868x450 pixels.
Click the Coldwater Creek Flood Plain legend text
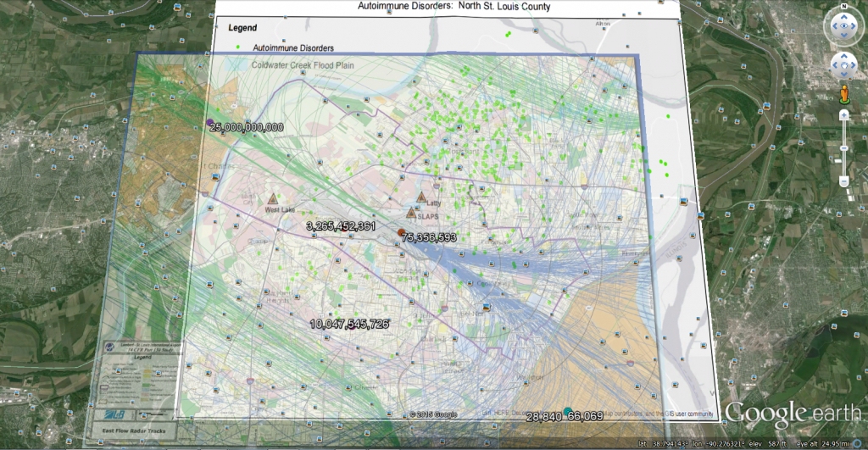[303, 64]
